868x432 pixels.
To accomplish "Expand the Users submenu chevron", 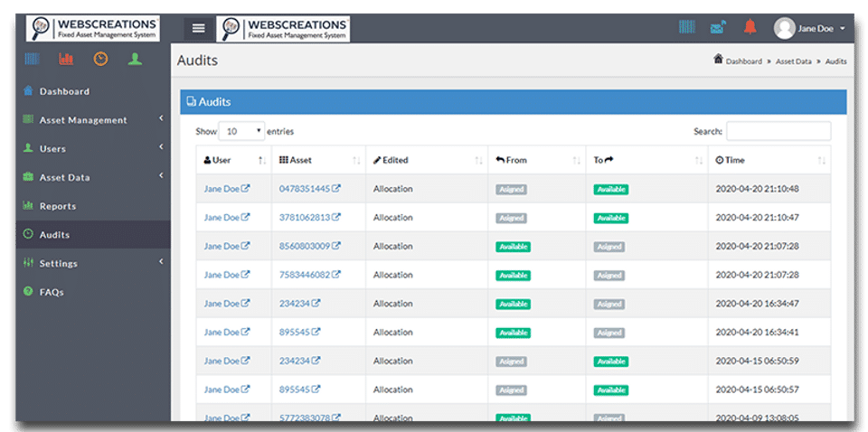I will point(161,146).
